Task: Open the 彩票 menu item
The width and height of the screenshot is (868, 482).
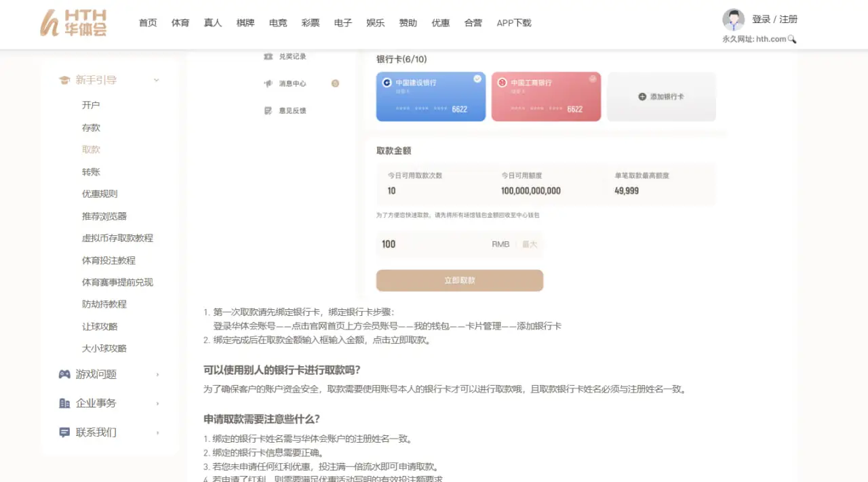Action: pyautogui.click(x=310, y=22)
